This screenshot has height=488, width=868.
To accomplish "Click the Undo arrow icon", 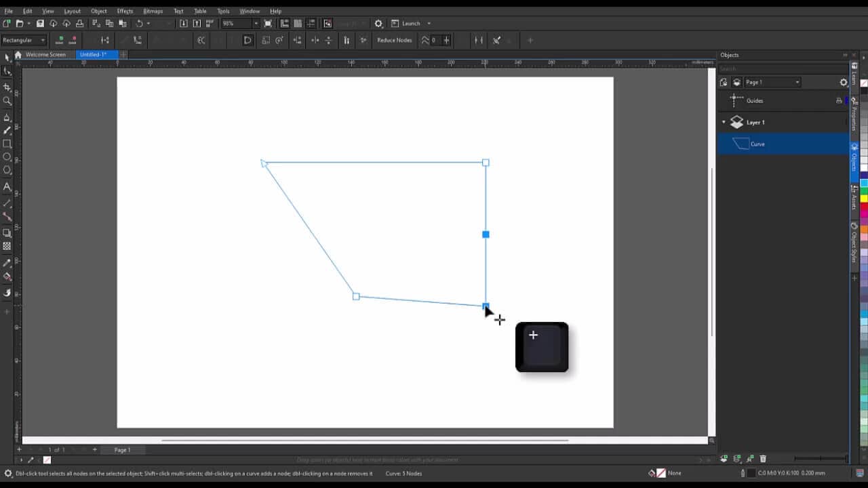I will 139,24.
